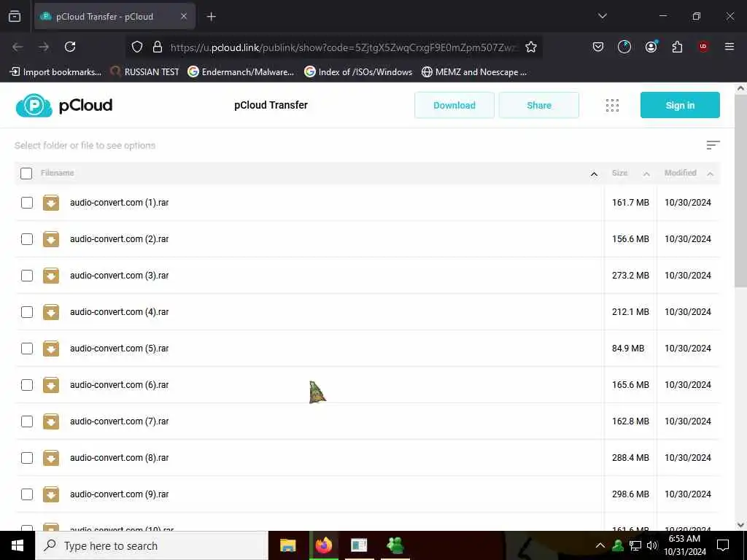Go back with the browser back arrow
The height and width of the screenshot is (560, 747).
coord(18,47)
